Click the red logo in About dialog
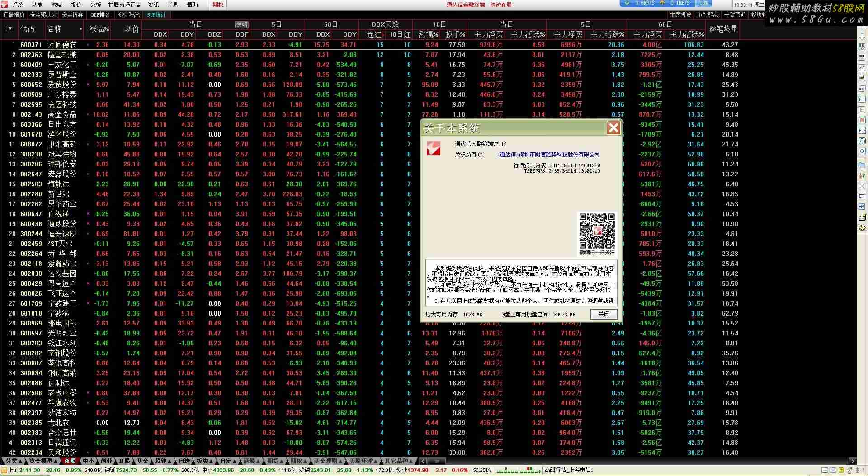This screenshot has height=476, width=868. point(434,148)
